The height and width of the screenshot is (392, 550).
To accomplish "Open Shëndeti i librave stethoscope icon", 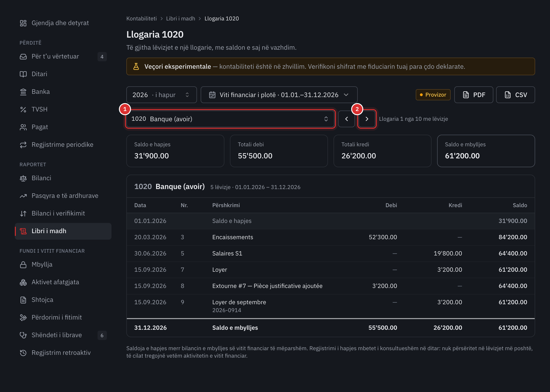I will (x=23, y=335).
